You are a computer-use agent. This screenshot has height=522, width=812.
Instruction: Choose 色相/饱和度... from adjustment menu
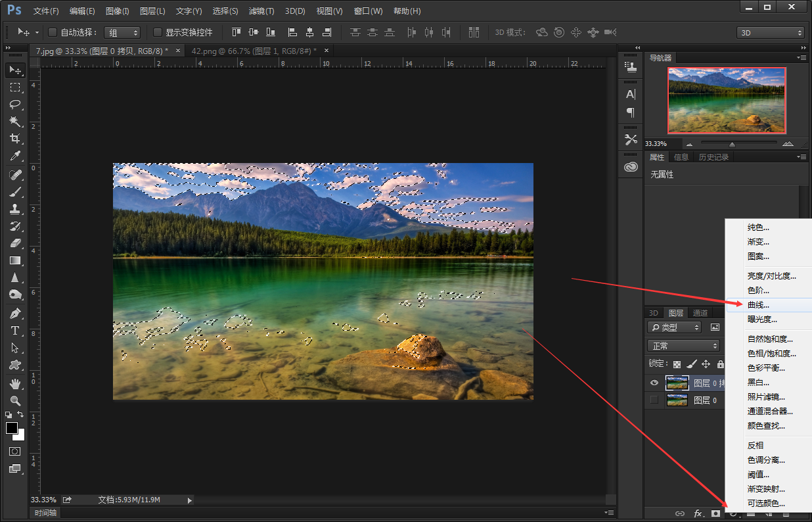(769, 354)
